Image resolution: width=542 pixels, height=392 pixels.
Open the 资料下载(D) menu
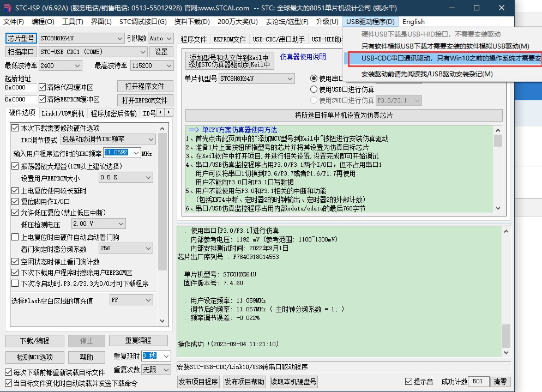(192, 21)
